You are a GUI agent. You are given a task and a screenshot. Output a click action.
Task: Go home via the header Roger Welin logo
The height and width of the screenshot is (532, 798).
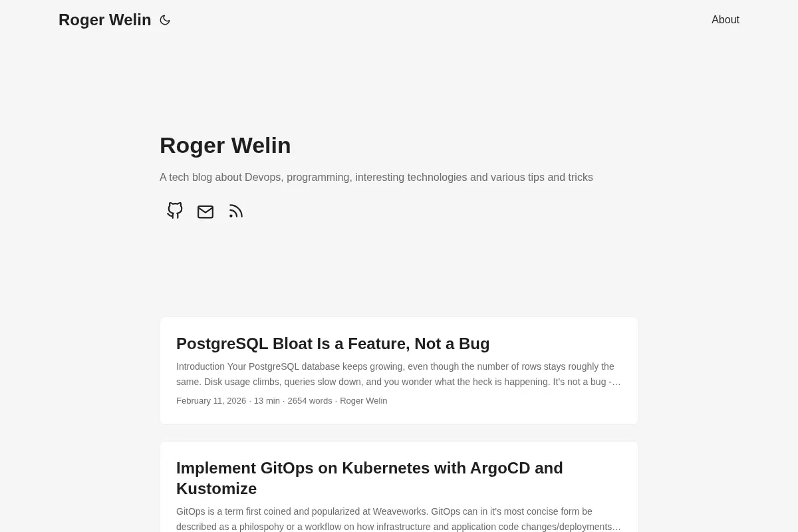tap(105, 20)
